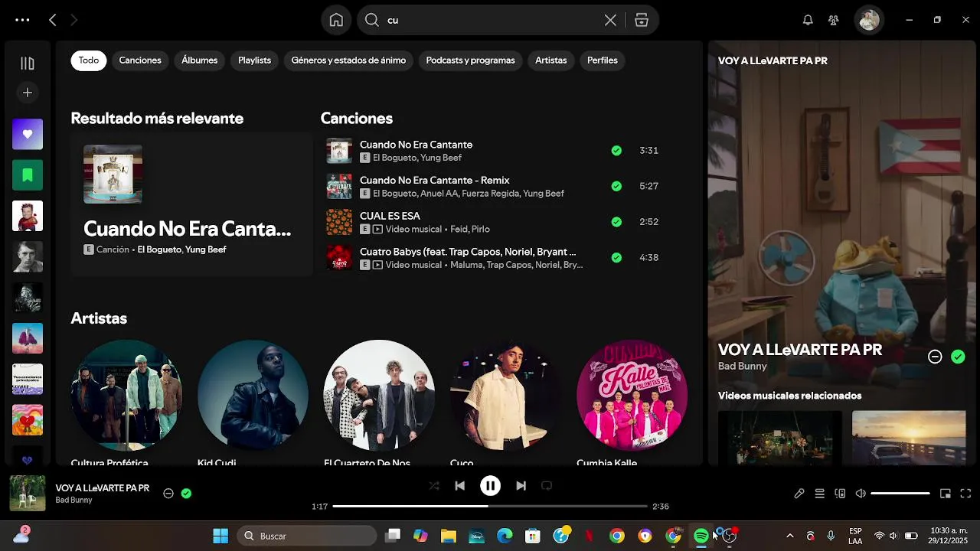Open VOY A LLeVARTE PA PR title in right panel
The width and height of the screenshot is (980, 551).
click(x=800, y=350)
